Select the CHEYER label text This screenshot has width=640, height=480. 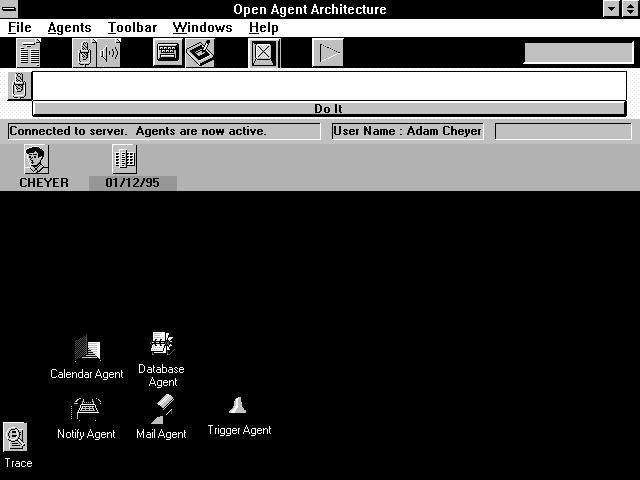tap(44, 182)
